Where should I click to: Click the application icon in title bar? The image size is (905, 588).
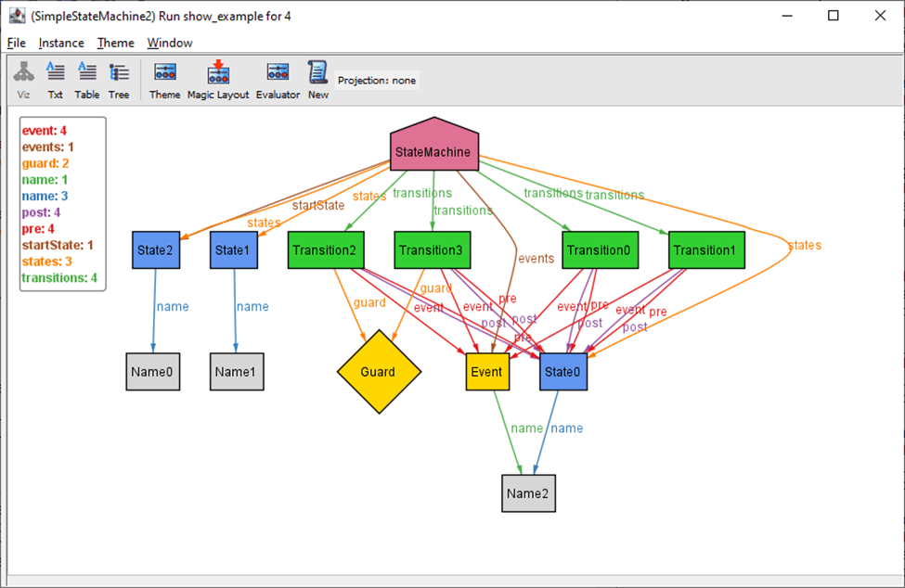pyautogui.click(x=16, y=15)
